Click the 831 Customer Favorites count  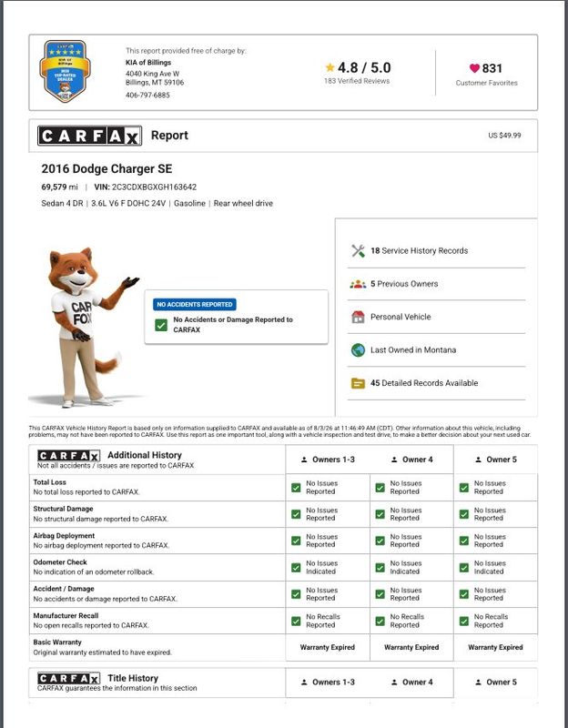(492, 68)
